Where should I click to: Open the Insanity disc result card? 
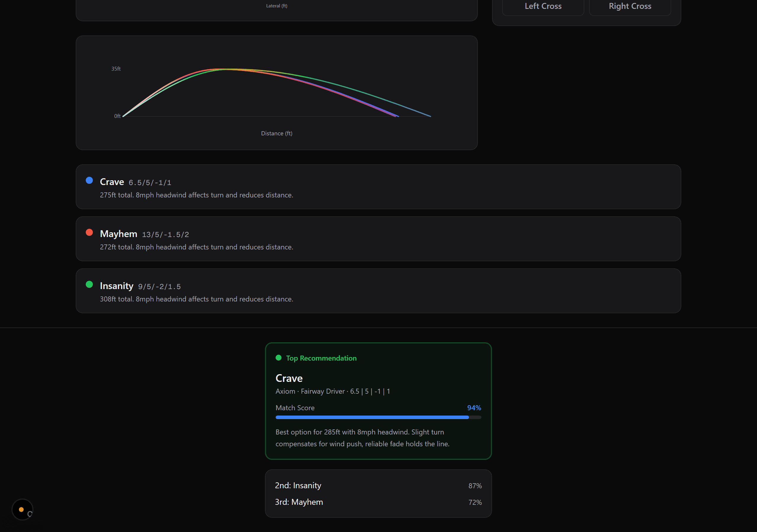[x=378, y=291]
